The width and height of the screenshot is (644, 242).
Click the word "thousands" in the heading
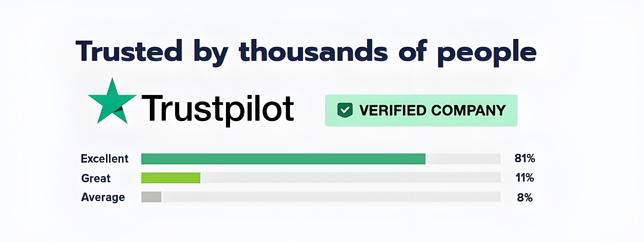pyautogui.click(x=313, y=51)
